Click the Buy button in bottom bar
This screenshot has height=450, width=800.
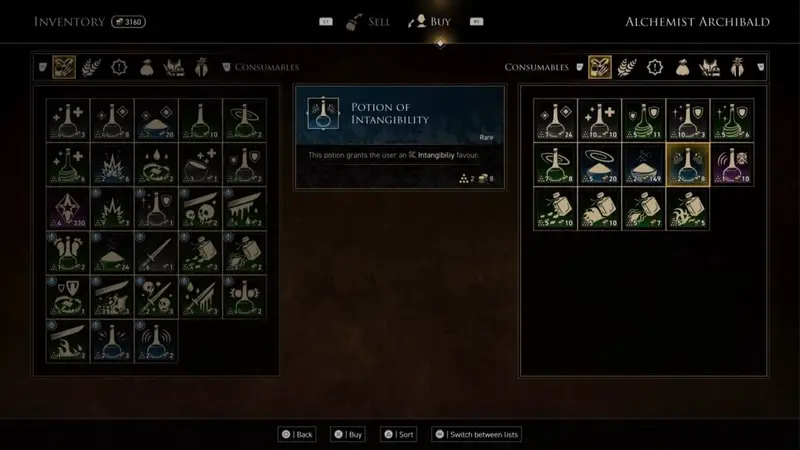(348, 434)
